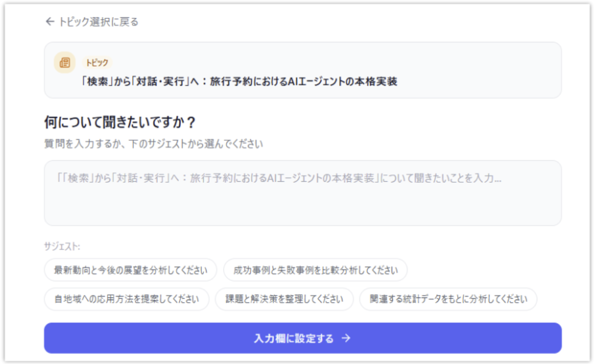Click the サジェスト: label
The width and height of the screenshot is (594, 364).
[62, 246]
